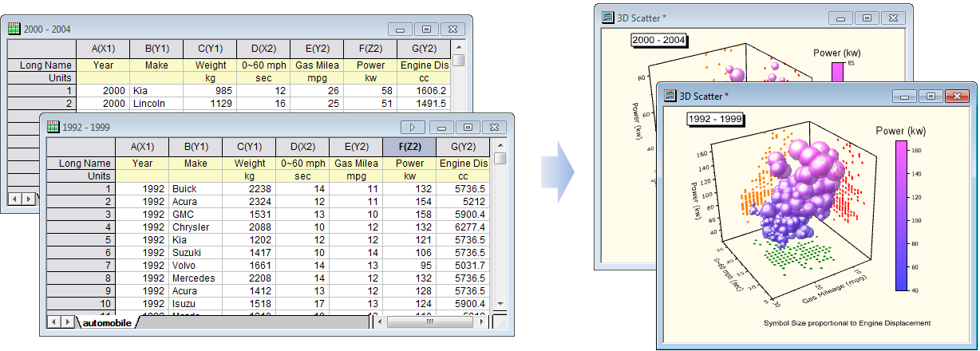Image resolution: width=980 pixels, height=351 pixels.
Task: Select highlighted column F(Z2) header in the 1992 - 1999 workbook
Action: tap(410, 147)
